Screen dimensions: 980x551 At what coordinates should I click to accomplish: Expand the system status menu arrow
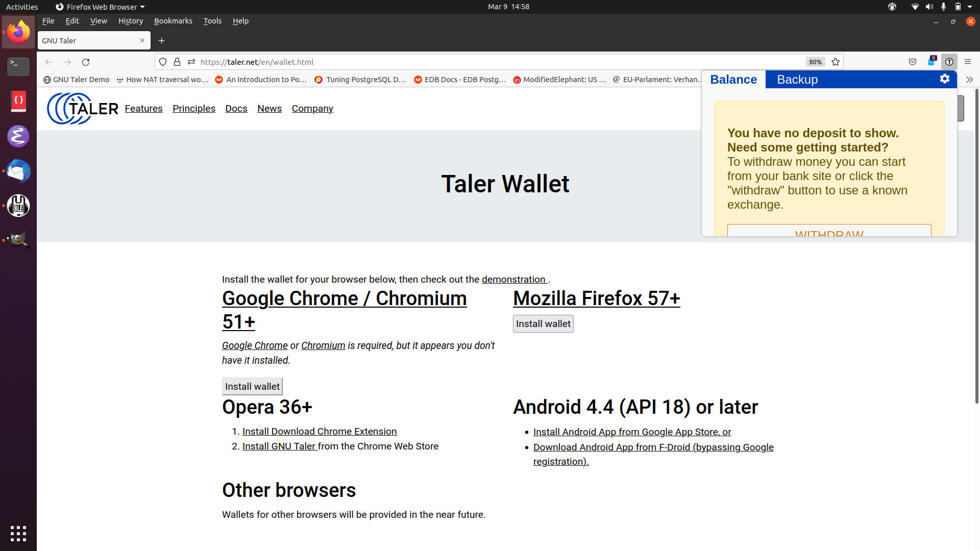pos(970,7)
